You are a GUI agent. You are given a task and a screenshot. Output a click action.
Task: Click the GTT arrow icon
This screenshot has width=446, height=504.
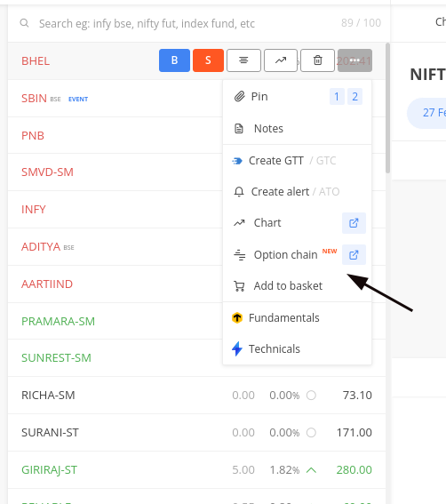point(237,161)
